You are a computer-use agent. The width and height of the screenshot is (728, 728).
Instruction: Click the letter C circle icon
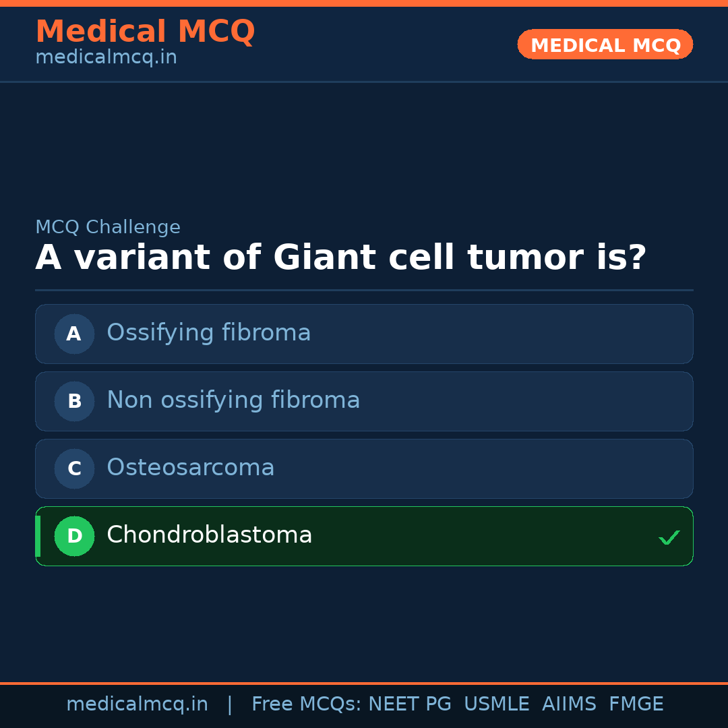coord(74,468)
